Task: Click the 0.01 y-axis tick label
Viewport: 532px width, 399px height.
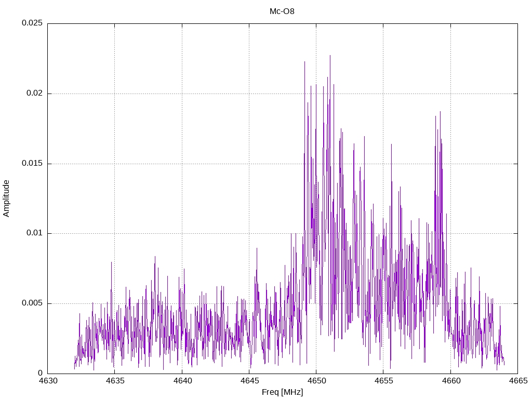Action: pos(35,233)
